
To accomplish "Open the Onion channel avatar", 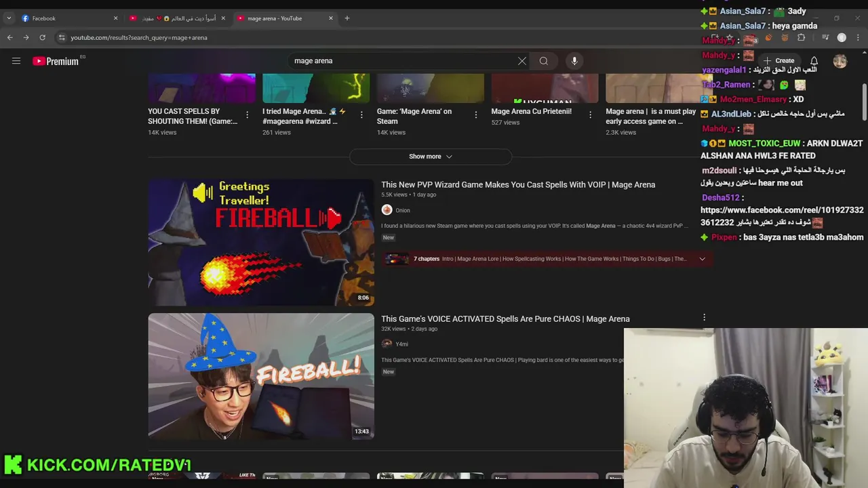I will click(387, 210).
